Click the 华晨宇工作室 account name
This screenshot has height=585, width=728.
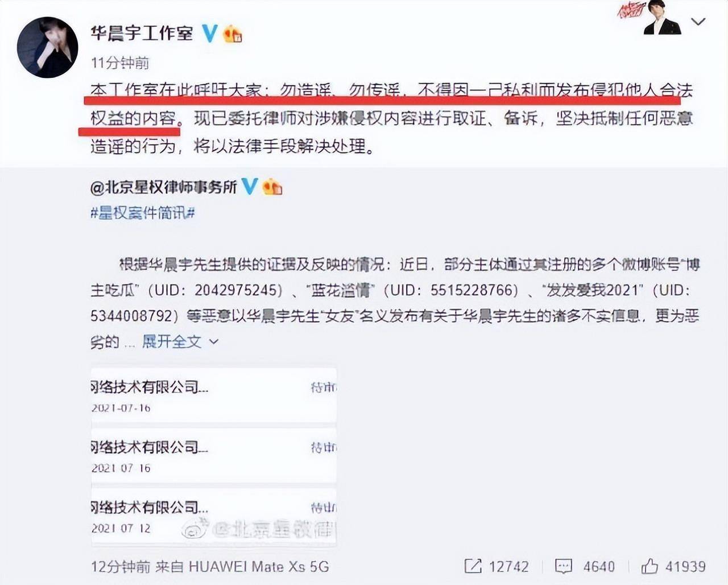pos(142,33)
